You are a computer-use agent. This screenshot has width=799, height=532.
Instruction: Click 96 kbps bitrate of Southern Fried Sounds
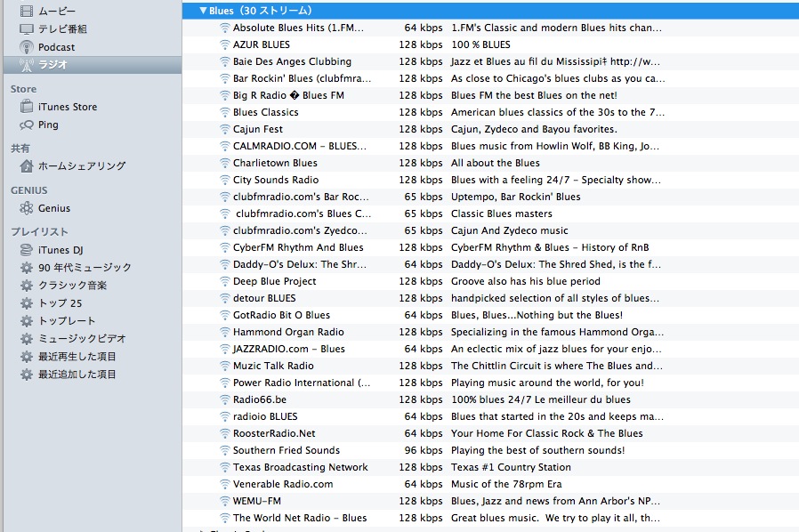[424, 450]
